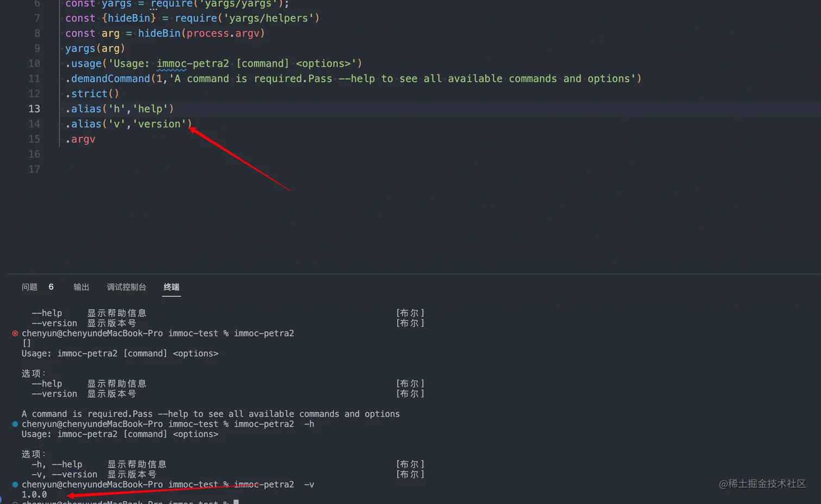
Task: Click the .usage('Usage: immoc-petra2 ...') line
Action: coord(213,63)
